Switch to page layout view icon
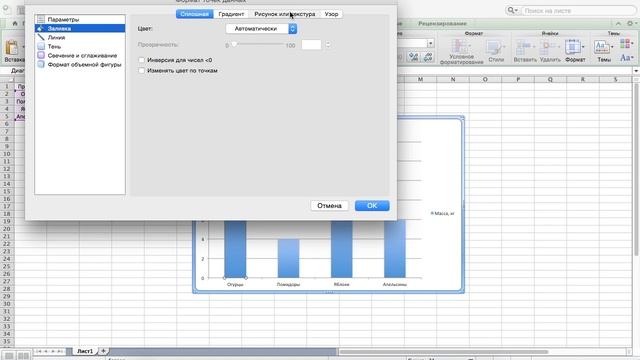The height and width of the screenshot is (360, 640). pos(23,356)
